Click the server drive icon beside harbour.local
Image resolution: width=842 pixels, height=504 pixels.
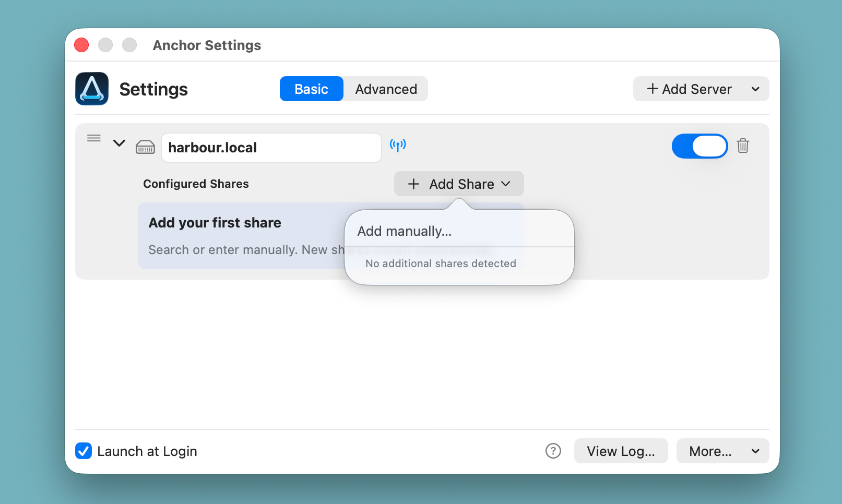tap(145, 147)
